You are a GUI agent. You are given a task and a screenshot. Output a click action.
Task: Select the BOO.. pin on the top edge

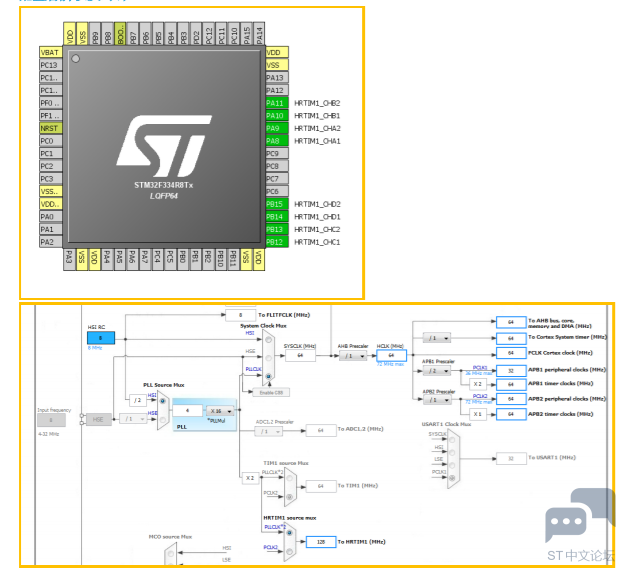(x=120, y=34)
